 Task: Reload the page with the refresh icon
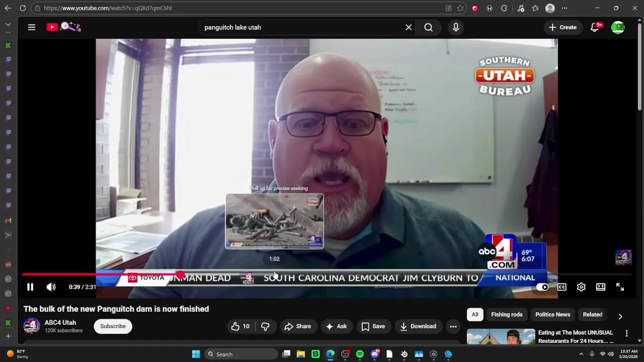[x=23, y=8]
